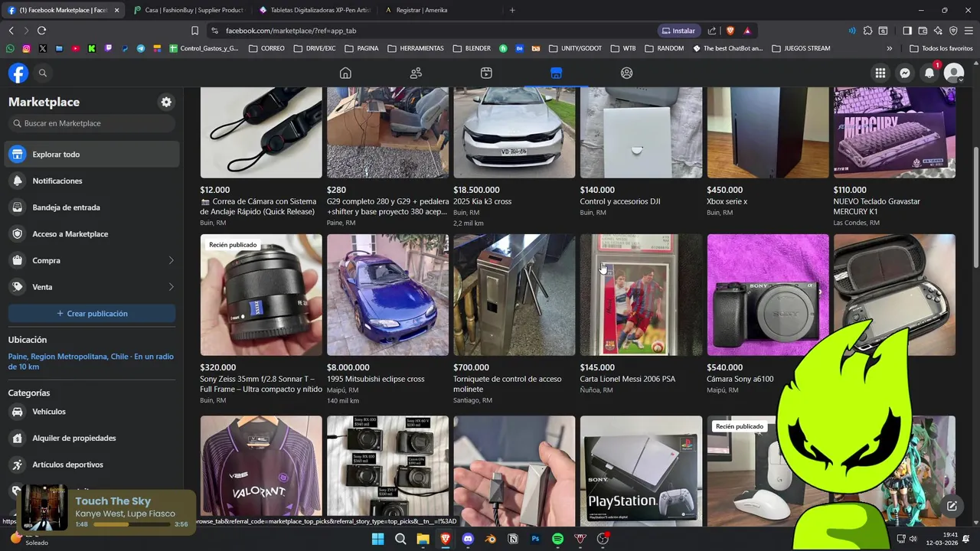The image size is (980, 551).
Task: Open Acceso a Marketplace
Action: tap(92, 234)
